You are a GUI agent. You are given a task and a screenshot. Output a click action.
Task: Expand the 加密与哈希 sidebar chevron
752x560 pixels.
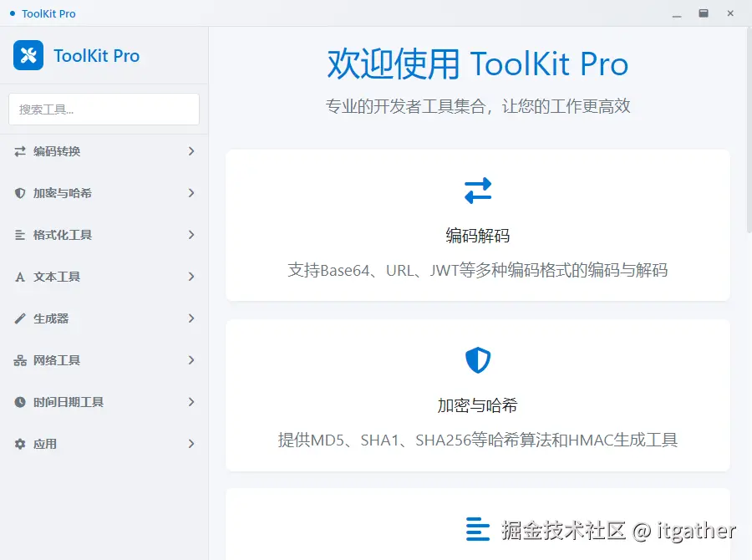pyautogui.click(x=191, y=193)
